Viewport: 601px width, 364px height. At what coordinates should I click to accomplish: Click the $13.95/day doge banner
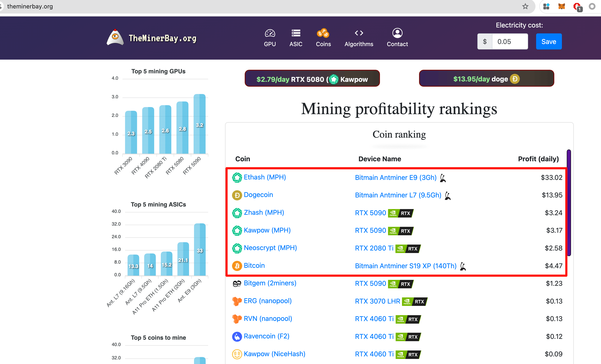pyautogui.click(x=486, y=79)
